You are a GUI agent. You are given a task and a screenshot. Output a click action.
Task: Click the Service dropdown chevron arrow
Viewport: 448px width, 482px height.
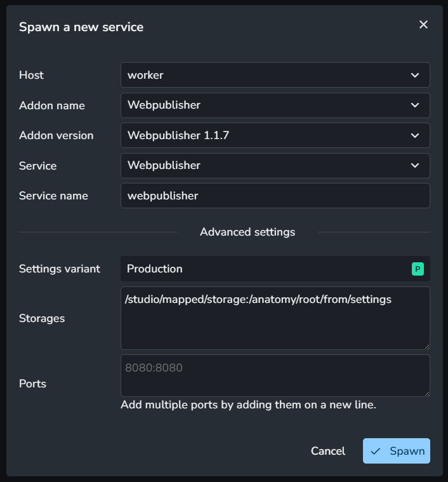pos(415,166)
